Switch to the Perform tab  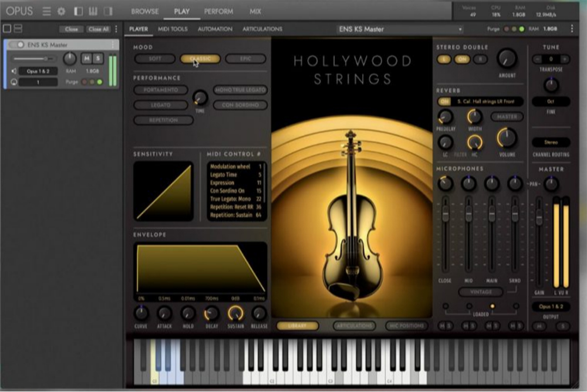[x=218, y=12]
